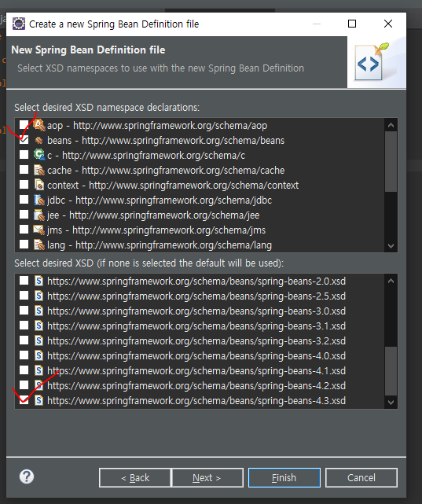Click the Back button
The width and height of the screenshot is (422, 504).
point(135,477)
